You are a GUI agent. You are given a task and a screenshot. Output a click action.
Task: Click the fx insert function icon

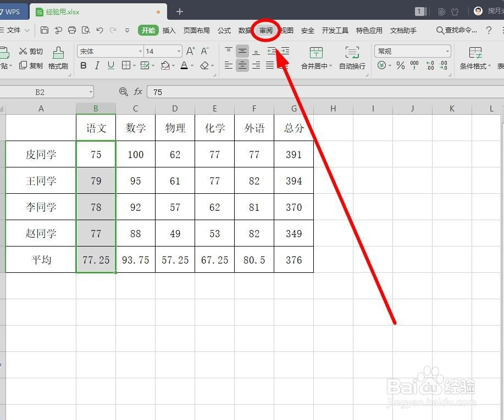point(138,92)
